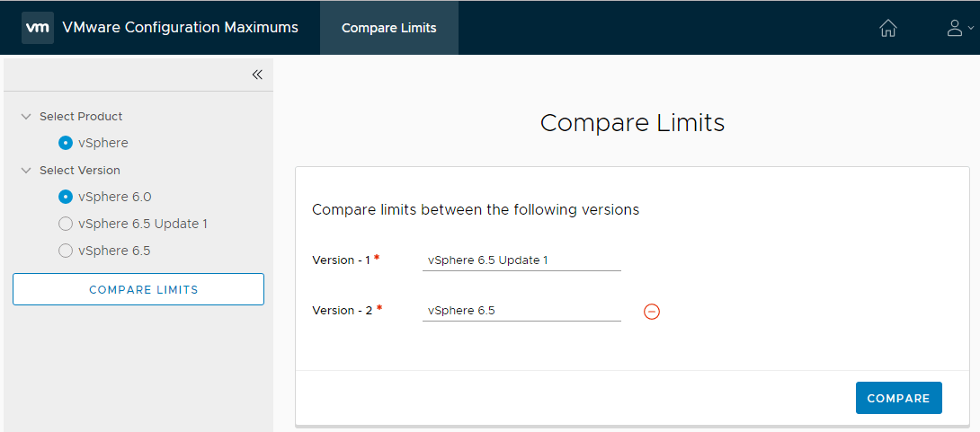Screen dimensions: 980x432
Task: Remove Version - 2 with red minus icon
Action: pyautogui.click(x=651, y=311)
